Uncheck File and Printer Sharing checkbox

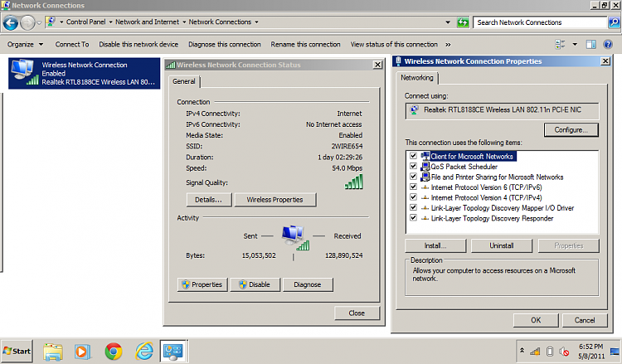pos(413,177)
